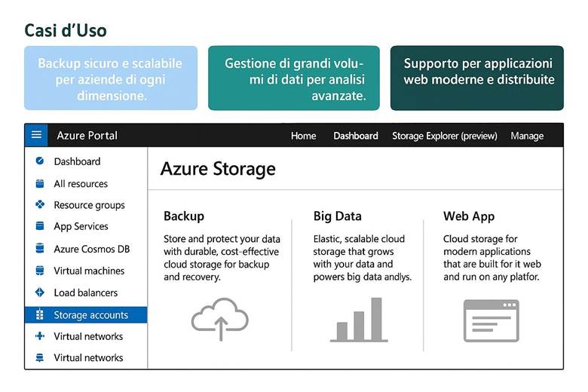The height and width of the screenshot is (392, 588).
Task: Click the Dashboard sidebar icon
Action: (40, 161)
